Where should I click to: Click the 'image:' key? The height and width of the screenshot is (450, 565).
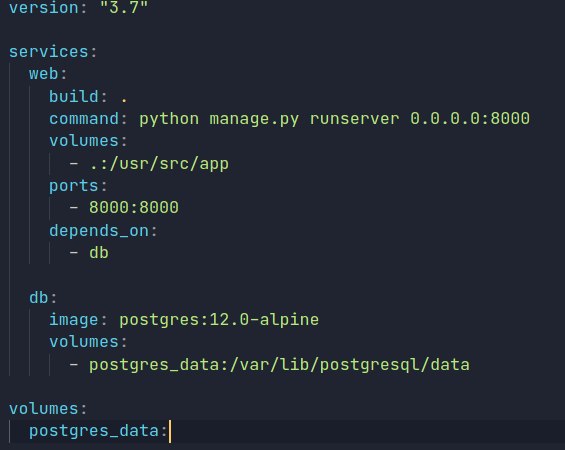click(x=78, y=320)
